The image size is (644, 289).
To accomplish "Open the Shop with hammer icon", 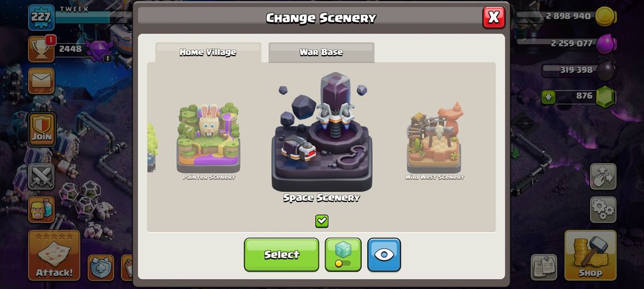I will (590, 255).
